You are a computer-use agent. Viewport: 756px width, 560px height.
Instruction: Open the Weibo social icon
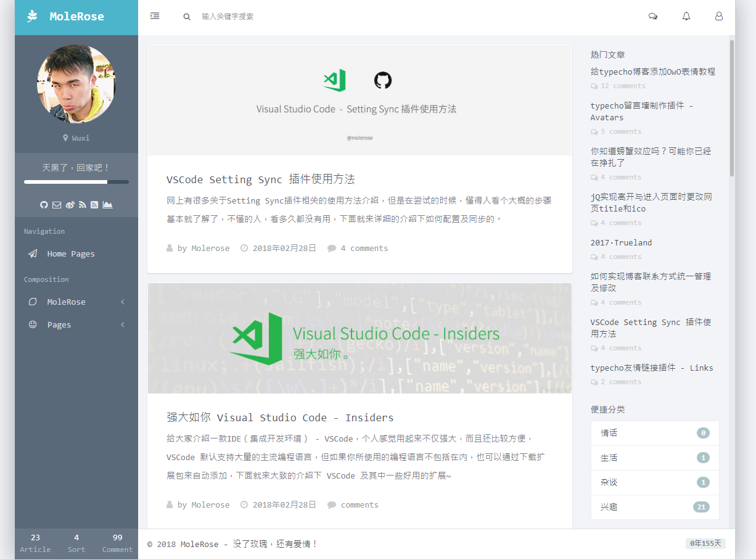pyautogui.click(x=70, y=205)
